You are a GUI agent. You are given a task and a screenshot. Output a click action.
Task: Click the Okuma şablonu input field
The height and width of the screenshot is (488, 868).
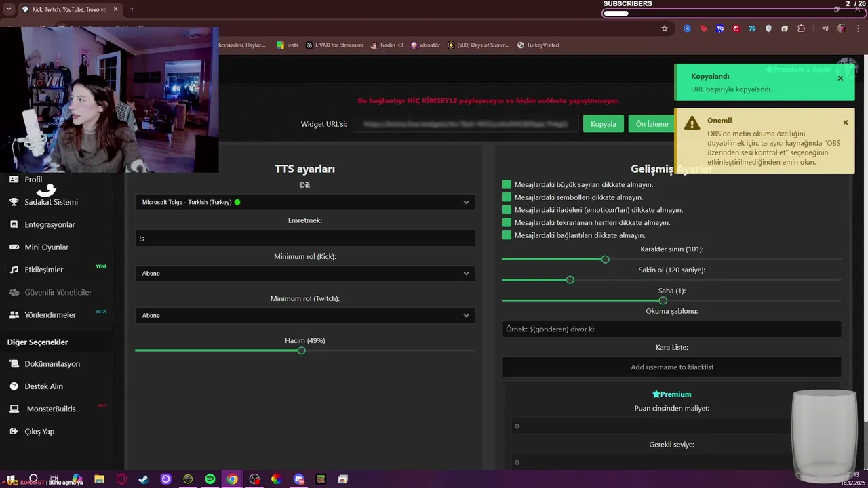(x=671, y=329)
